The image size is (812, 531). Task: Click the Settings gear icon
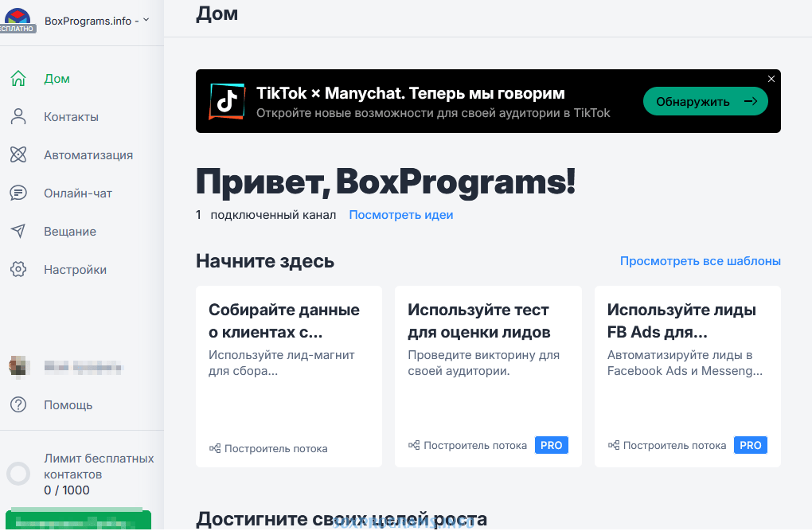click(x=18, y=270)
